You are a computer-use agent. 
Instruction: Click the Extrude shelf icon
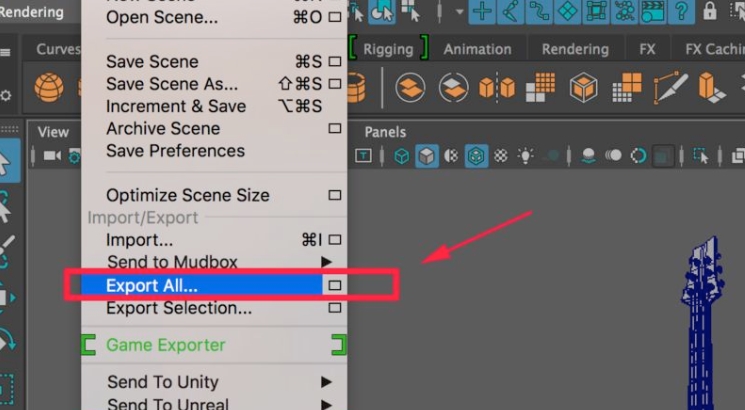[712, 88]
